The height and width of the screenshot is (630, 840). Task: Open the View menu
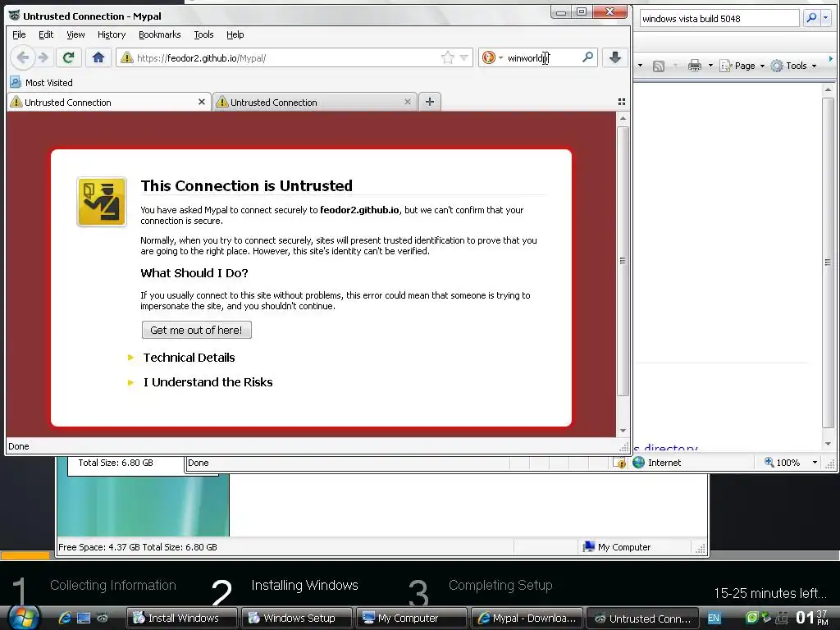click(x=75, y=34)
